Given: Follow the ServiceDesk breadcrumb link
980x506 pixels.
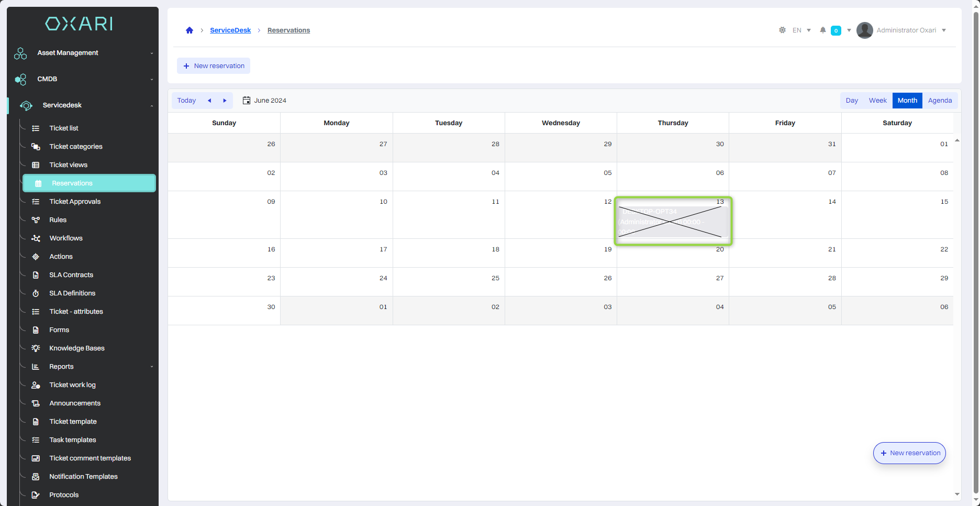Looking at the screenshot, I should click(x=230, y=30).
